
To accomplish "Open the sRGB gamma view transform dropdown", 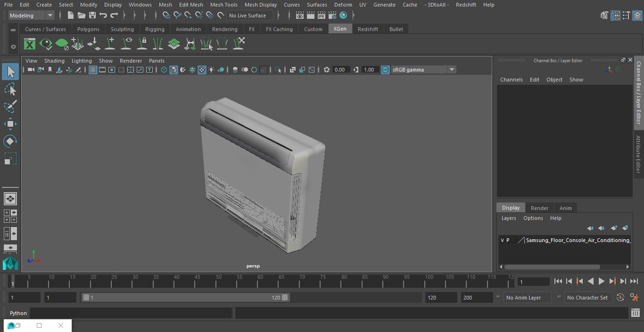I will tap(423, 70).
